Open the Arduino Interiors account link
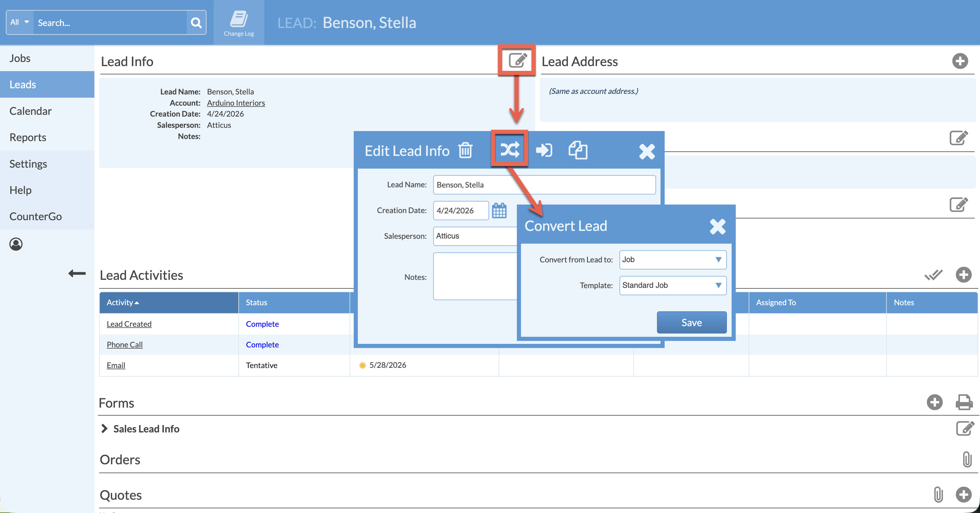This screenshot has width=980, height=513. [236, 103]
